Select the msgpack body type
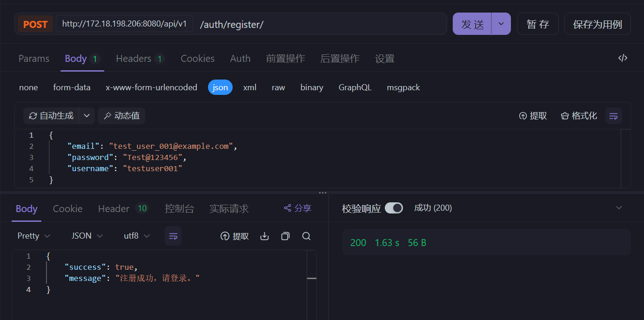The image size is (644, 320). point(403,87)
